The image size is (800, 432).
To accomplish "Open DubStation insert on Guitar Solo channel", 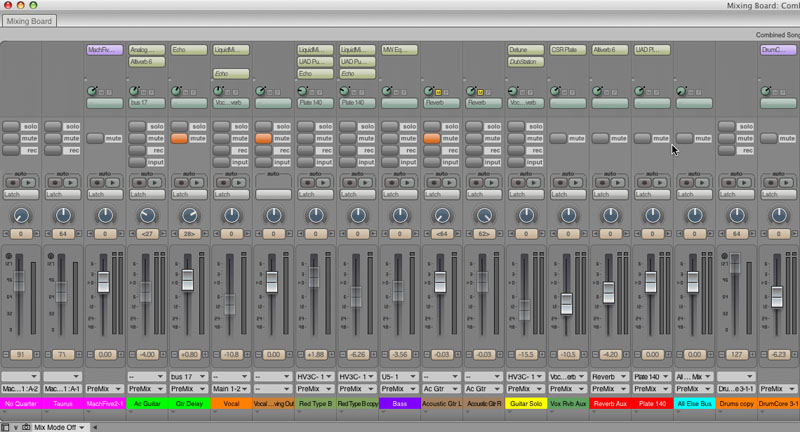I will click(526, 62).
